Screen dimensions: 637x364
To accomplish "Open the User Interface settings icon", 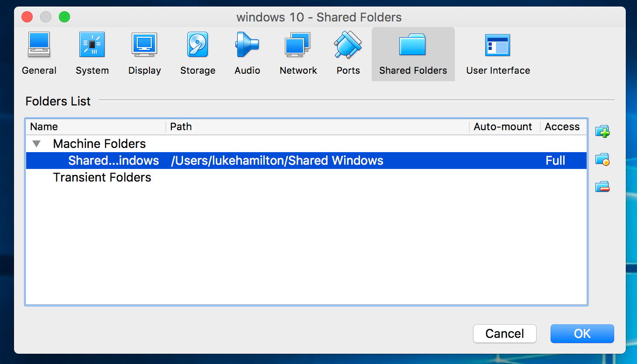I will (498, 45).
